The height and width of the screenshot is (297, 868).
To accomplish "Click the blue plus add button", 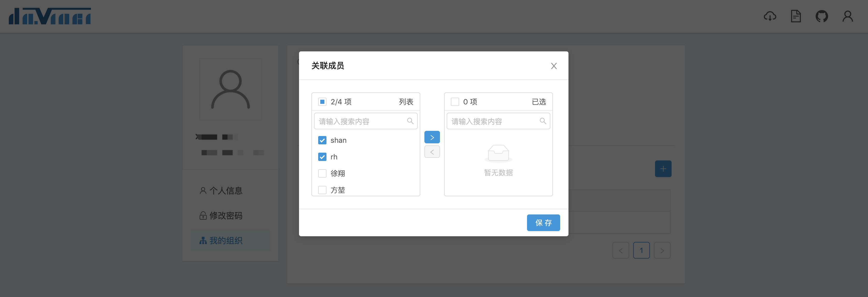I will pyautogui.click(x=663, y=169).
